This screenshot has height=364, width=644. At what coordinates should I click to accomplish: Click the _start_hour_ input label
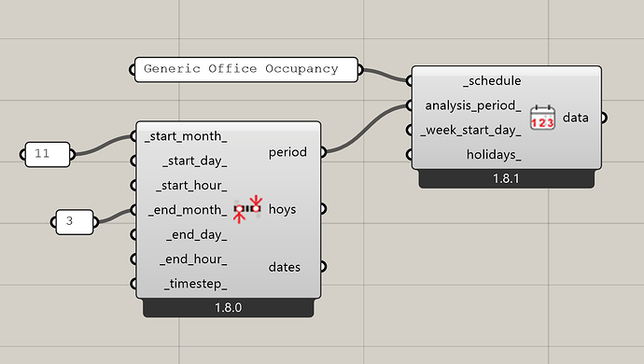191,186
